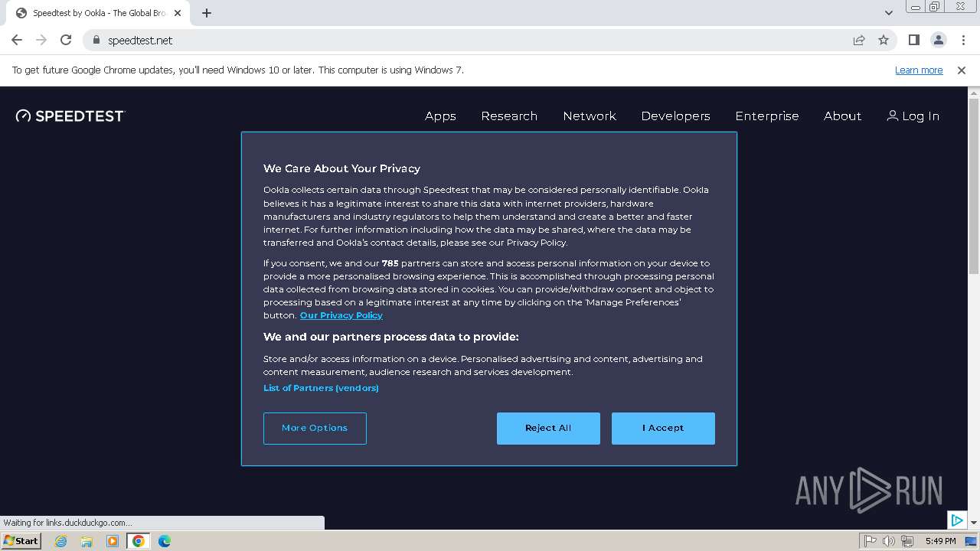Click the browser back arrow
The height and width of the screenshot is (551, 980).
point(17,40)
